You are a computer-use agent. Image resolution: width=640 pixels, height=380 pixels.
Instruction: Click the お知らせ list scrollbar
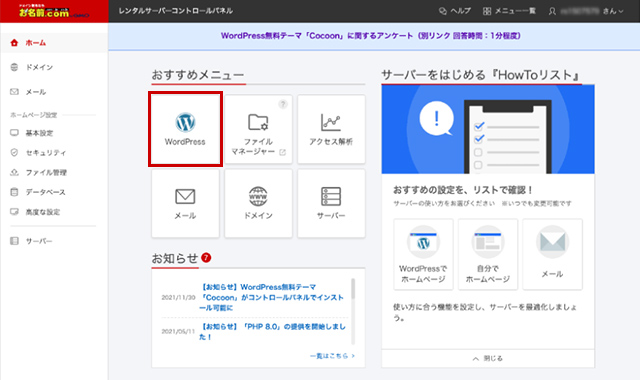tap(353, 312)
